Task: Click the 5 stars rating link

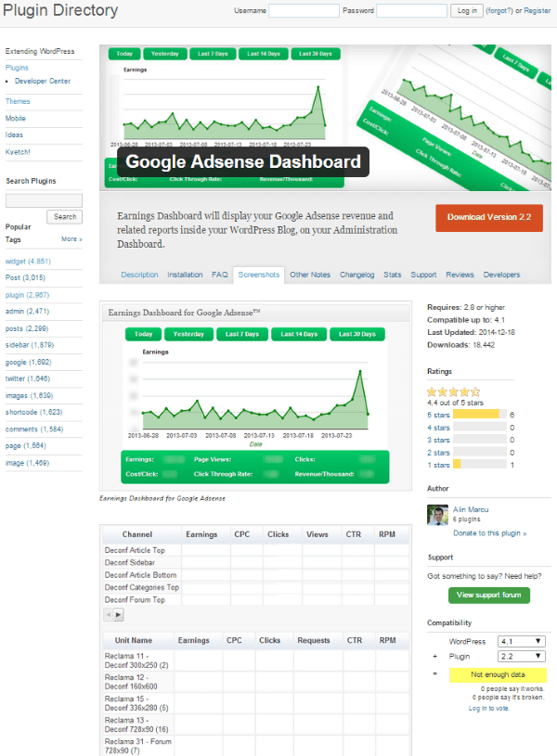Action: [x=438, y=416]
